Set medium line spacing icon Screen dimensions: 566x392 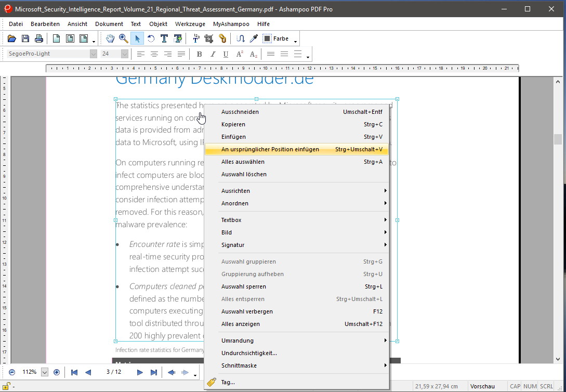pyautogui.click(x=284, y=54)
